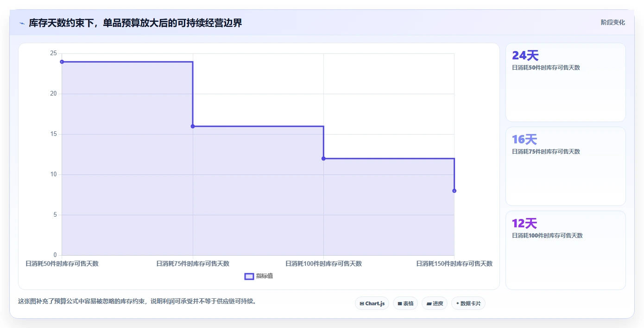Click x-axis label 日消耗150件时库存可售天数
Image resolution: width=644 pixels, height=328 pixels.
coord(454,264)
